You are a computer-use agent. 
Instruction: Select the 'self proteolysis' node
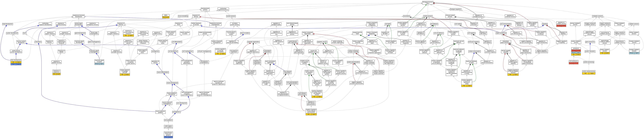[573, 61]
